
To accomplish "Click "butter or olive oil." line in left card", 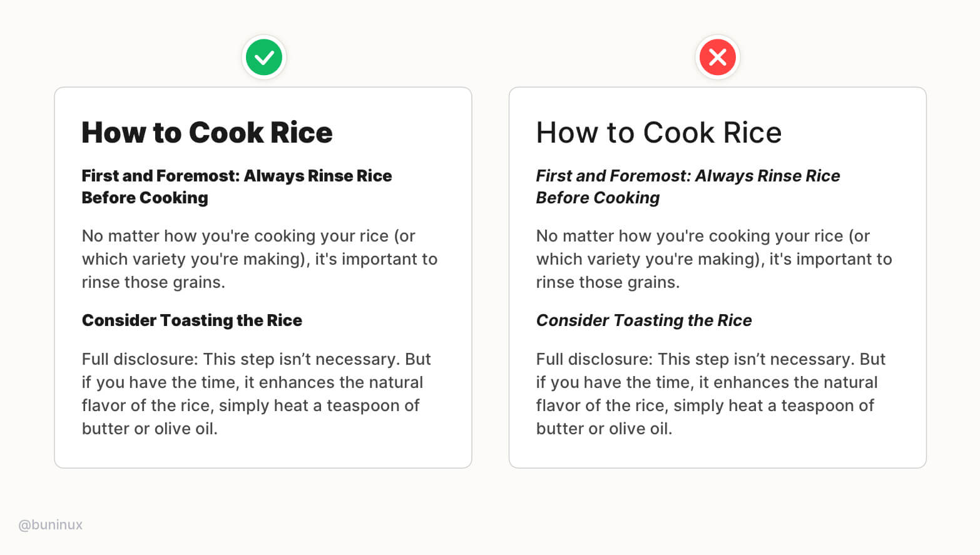I will [x=150, y=429].
